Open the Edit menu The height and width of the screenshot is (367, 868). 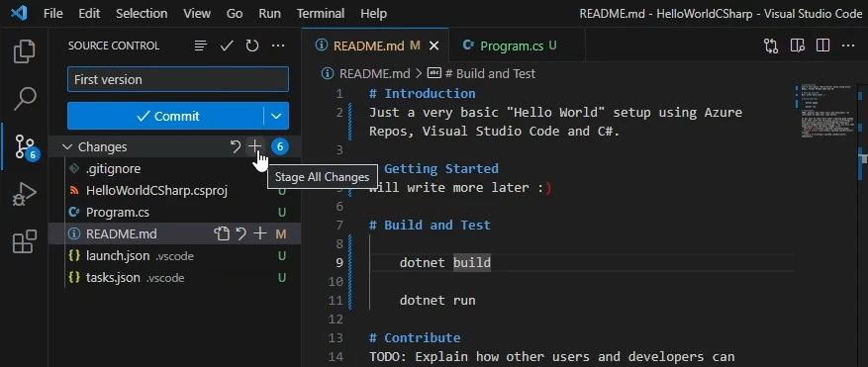(89, 14)
